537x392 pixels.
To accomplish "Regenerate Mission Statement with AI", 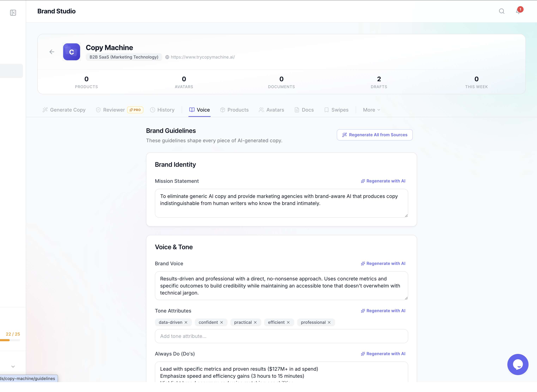I will 383,181.
